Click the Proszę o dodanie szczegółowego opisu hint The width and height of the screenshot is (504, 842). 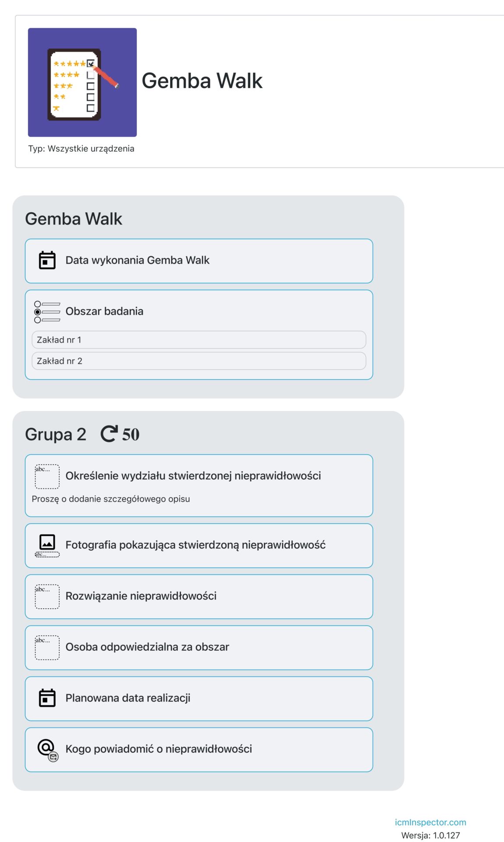tap(111, 499)
